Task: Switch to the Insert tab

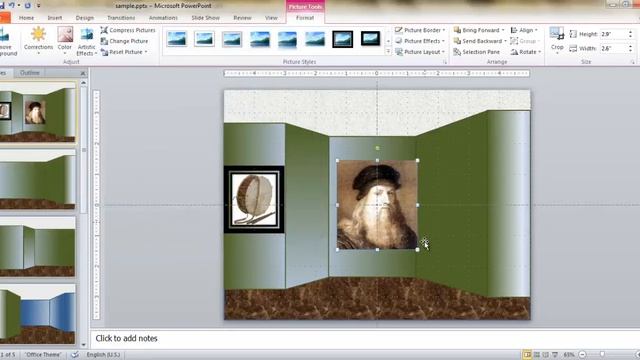Action: pyautogui.click(x=55, y=18)
